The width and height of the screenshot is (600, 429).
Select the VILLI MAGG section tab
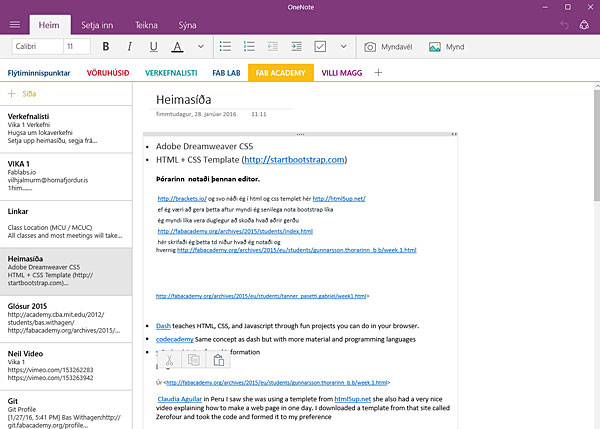point(342,73)
